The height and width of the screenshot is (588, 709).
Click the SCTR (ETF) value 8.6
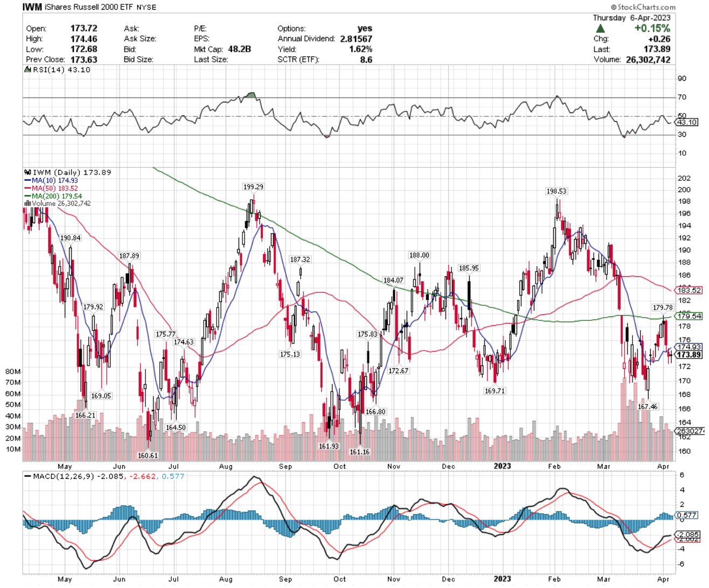pos(366,59)
